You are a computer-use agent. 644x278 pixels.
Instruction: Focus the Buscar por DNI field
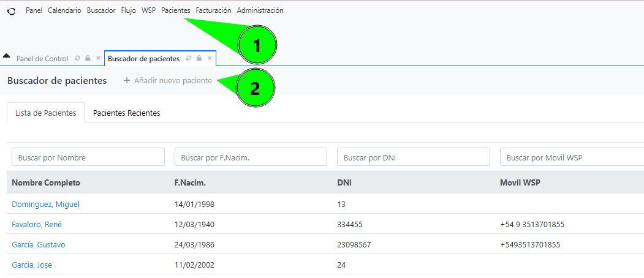click(x=414, y=157)
